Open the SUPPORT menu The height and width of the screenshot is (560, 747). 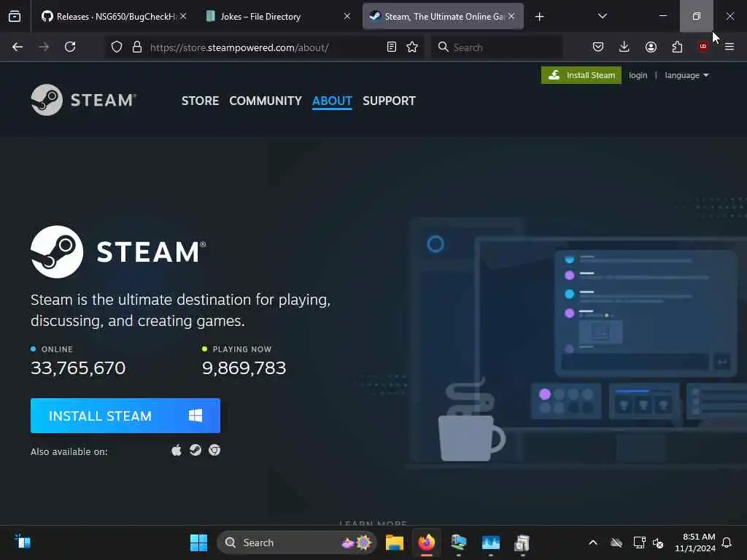click(390, 101)
